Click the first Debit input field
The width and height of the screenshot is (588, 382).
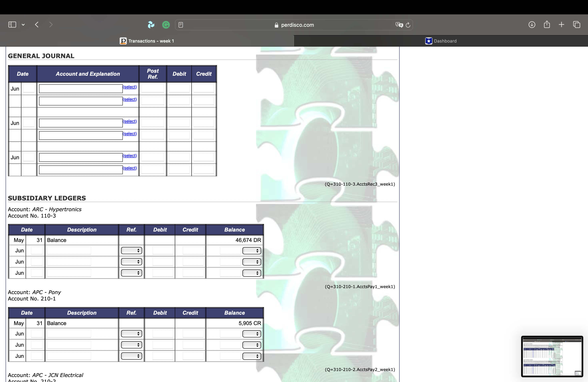coord(179,88)
